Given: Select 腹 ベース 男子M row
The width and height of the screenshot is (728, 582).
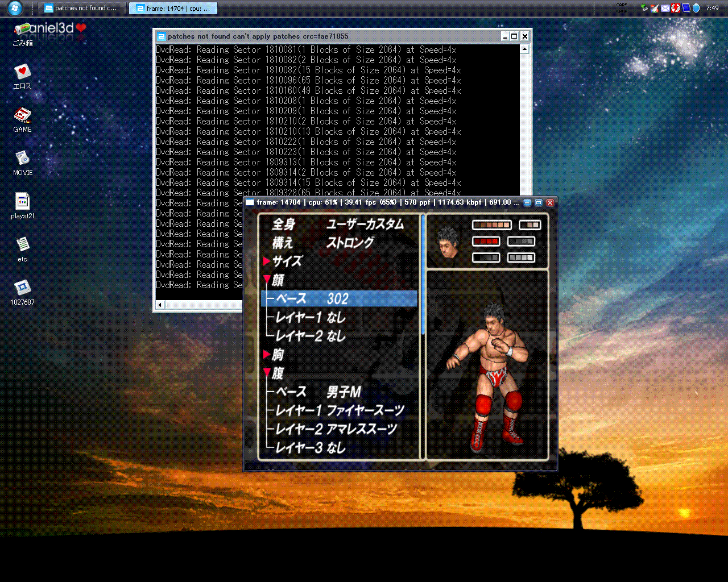Looking at the screenshot, I should [x=339, y=392].
